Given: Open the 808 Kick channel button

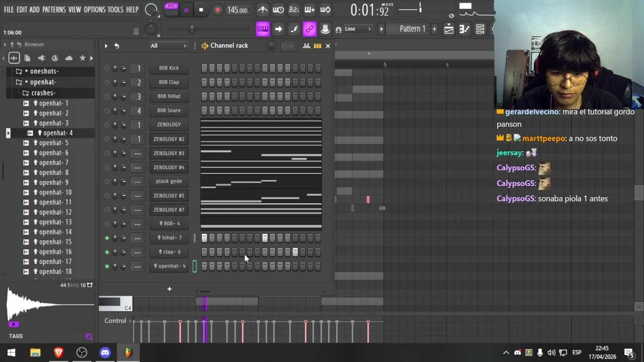Looking at the screenshot, I should 169,68.
